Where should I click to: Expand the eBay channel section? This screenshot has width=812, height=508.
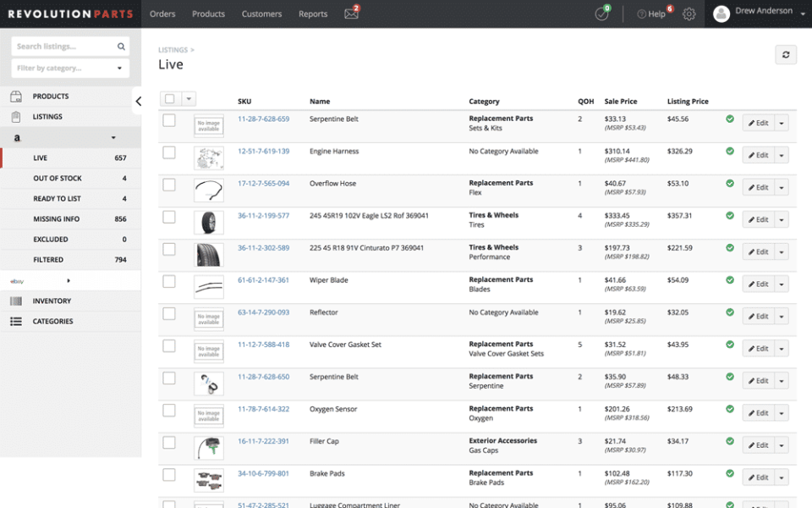tap(70, 279)
